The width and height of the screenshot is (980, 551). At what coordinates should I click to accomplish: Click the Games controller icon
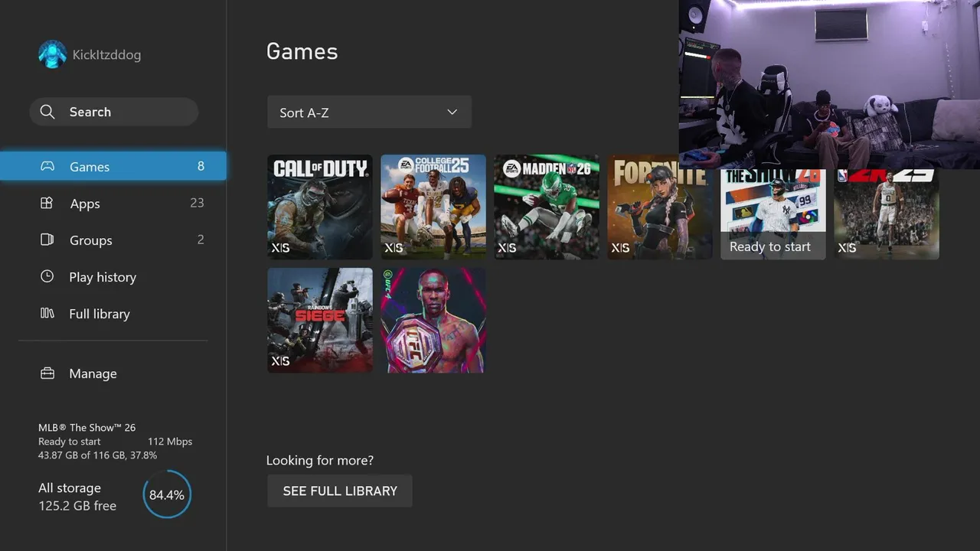(47, 166)
